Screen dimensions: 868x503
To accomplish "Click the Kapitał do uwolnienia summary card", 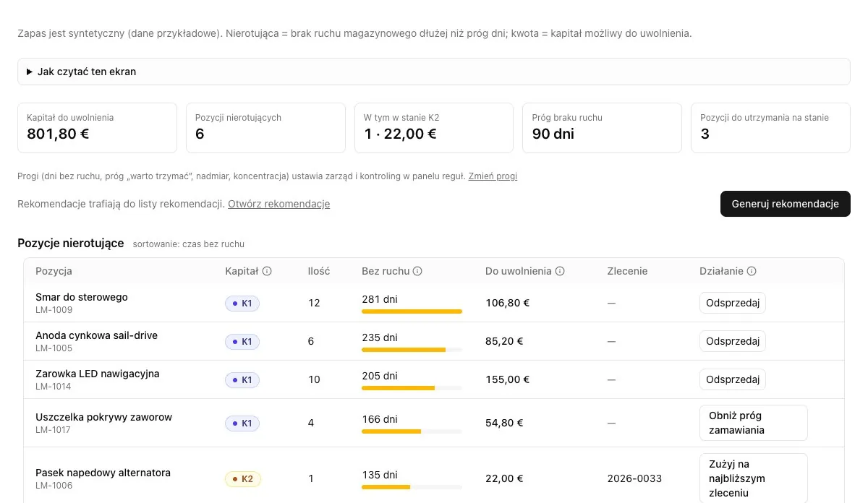I will click(x=97, y=128).
